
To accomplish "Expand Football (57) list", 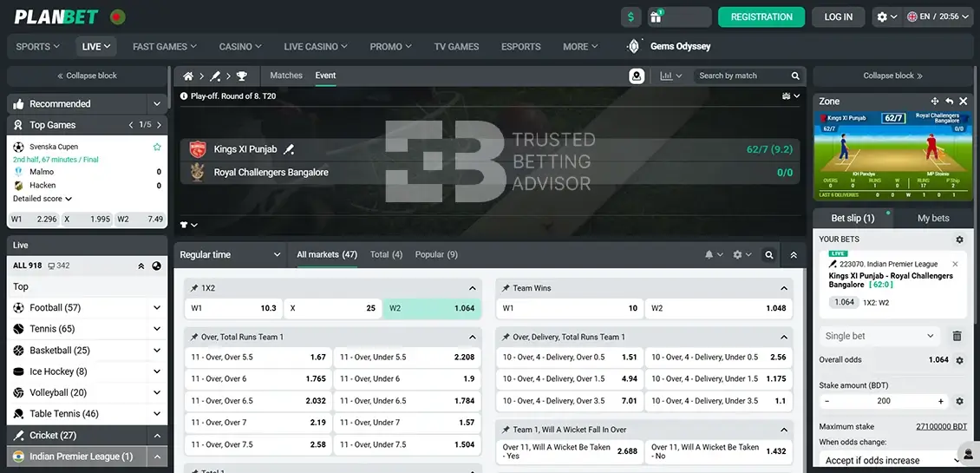I will (156, 308).
